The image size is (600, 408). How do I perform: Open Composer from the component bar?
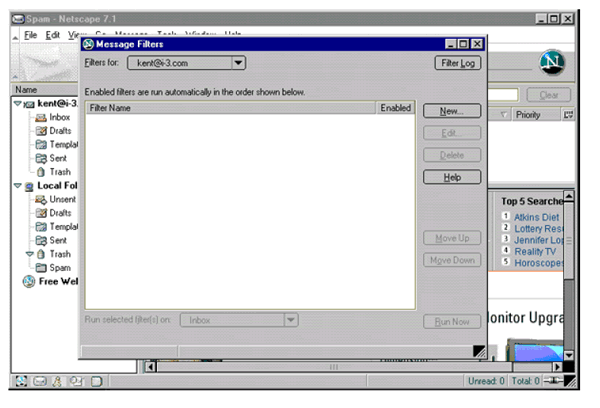tap(77, 381)
